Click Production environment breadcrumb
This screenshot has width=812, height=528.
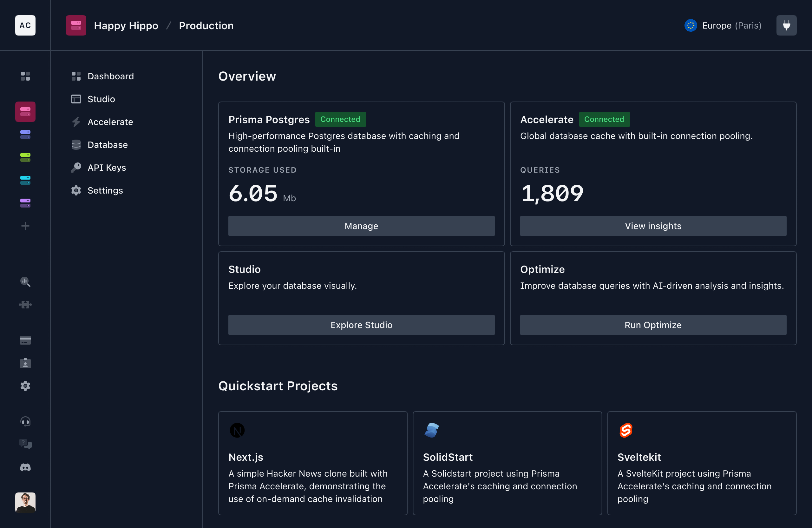pos(206,26)
